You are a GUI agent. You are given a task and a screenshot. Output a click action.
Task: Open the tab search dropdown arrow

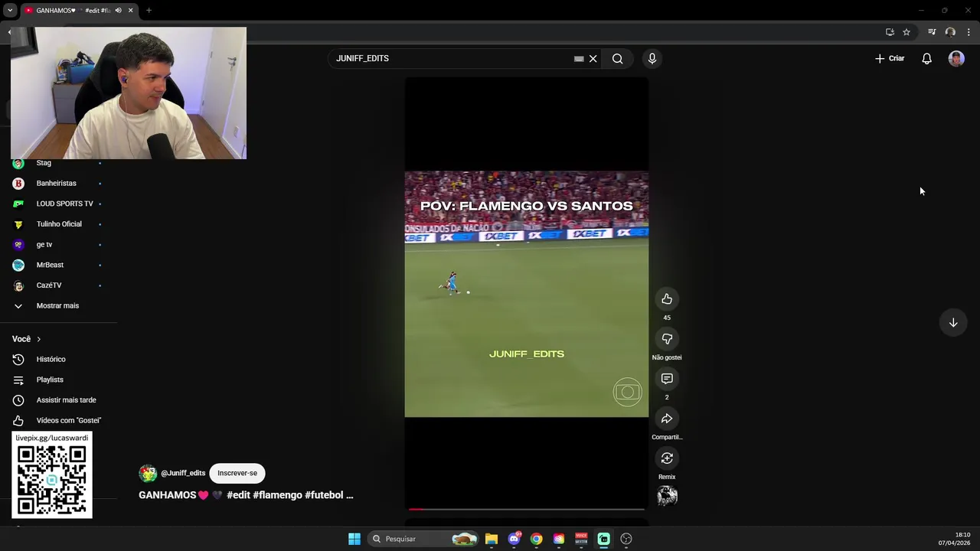click(x=10, y=11)
